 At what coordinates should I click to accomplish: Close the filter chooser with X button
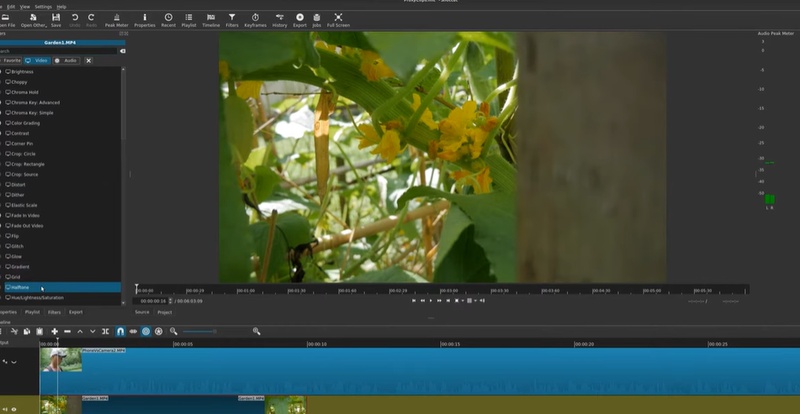[x=88, y=60]
